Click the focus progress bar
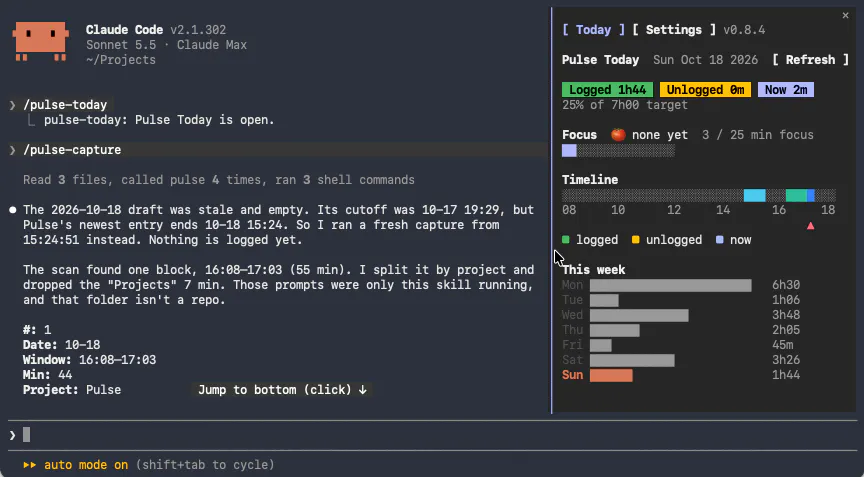Screen dimensions: 864x477 (618, 150)
